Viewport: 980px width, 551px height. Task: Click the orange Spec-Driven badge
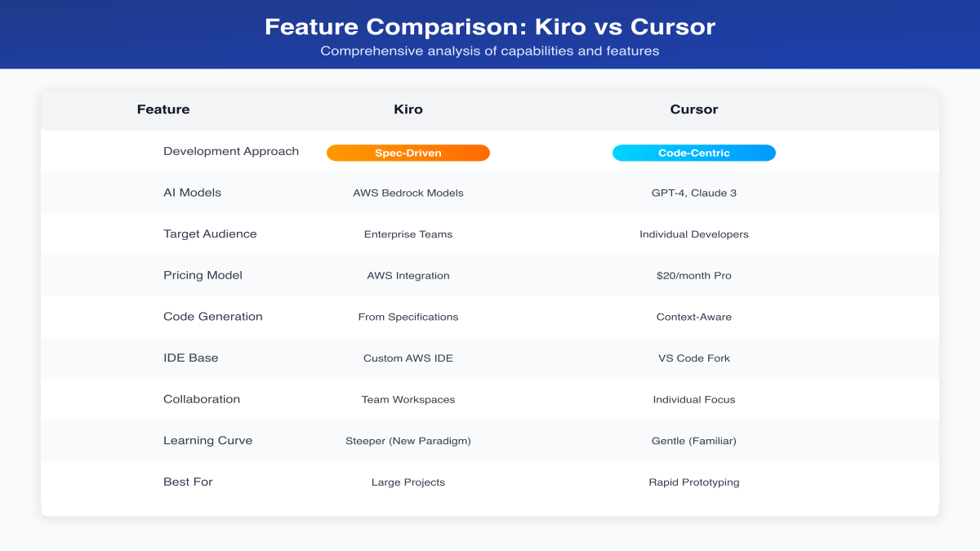click(408, 153)
